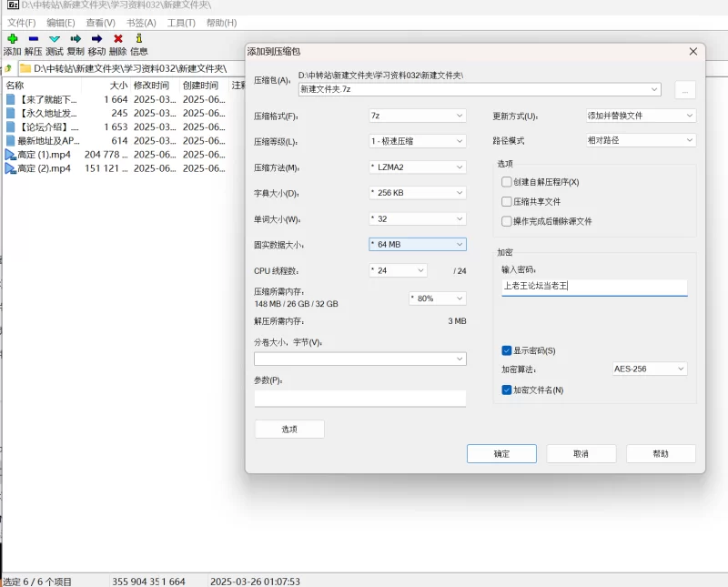The image size is (728, 587).
Task: Close the 添加到压缩包 dialog
Action: 693,52
